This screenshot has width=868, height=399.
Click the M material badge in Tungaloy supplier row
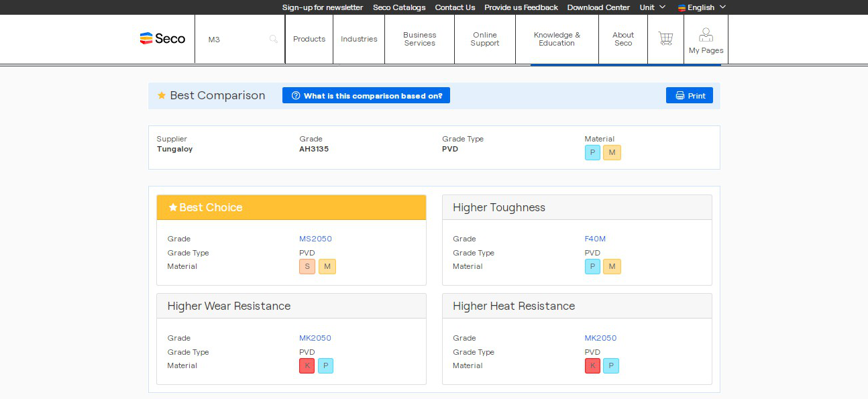click(612, 153)
